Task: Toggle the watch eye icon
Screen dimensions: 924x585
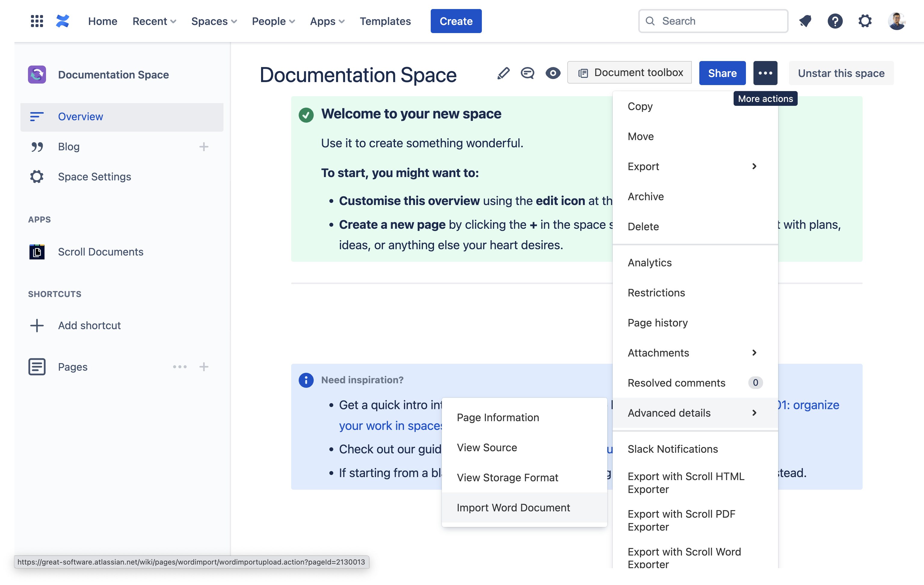Action: tap(553, 73)
